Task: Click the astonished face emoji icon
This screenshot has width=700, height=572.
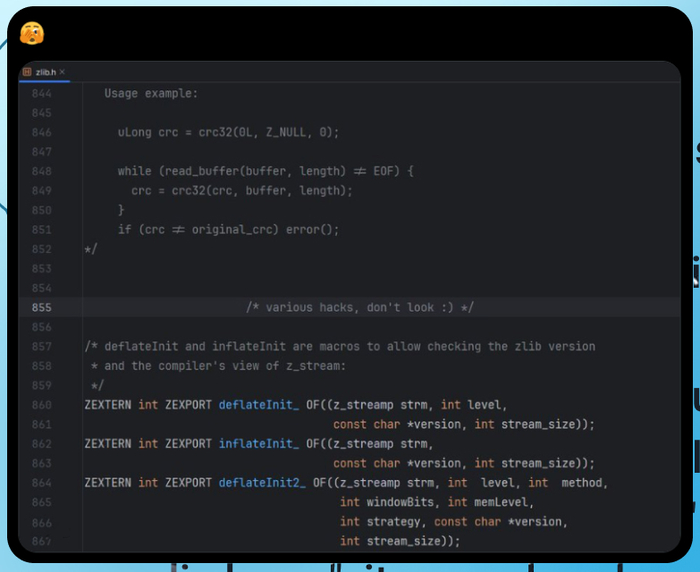Action: click(33, 33)
